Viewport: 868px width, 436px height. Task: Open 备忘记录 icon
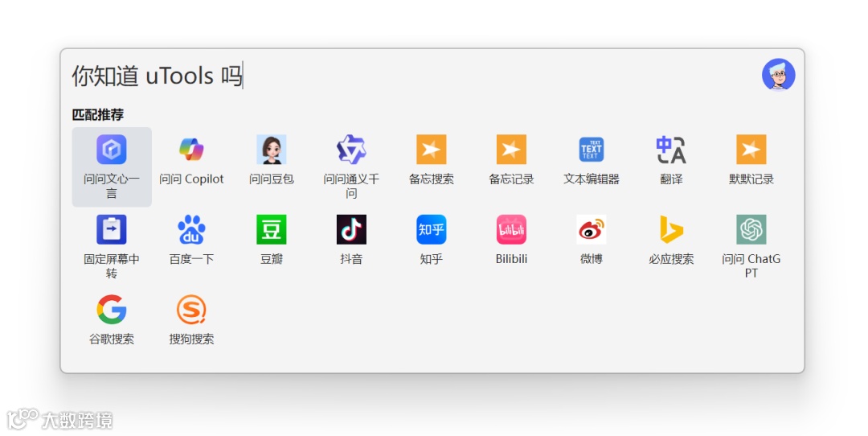tap(511, 150)
